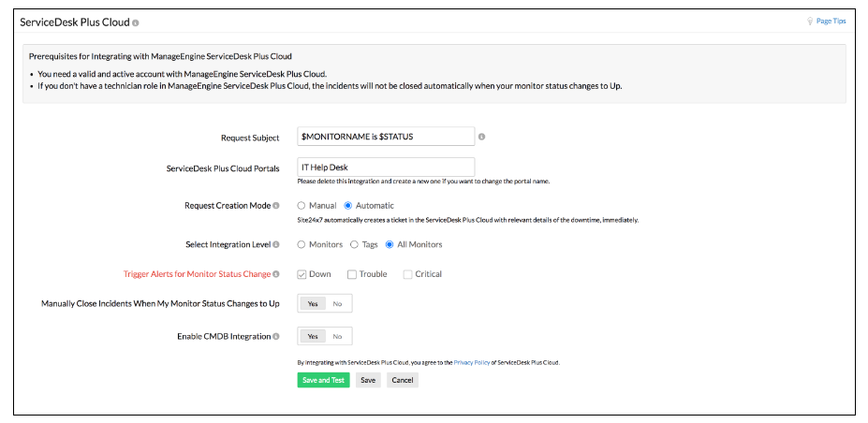This screenshot has width=868, height=423.
Task: Set Enable CMDB Integration to Yes
Action: point(313,336)
